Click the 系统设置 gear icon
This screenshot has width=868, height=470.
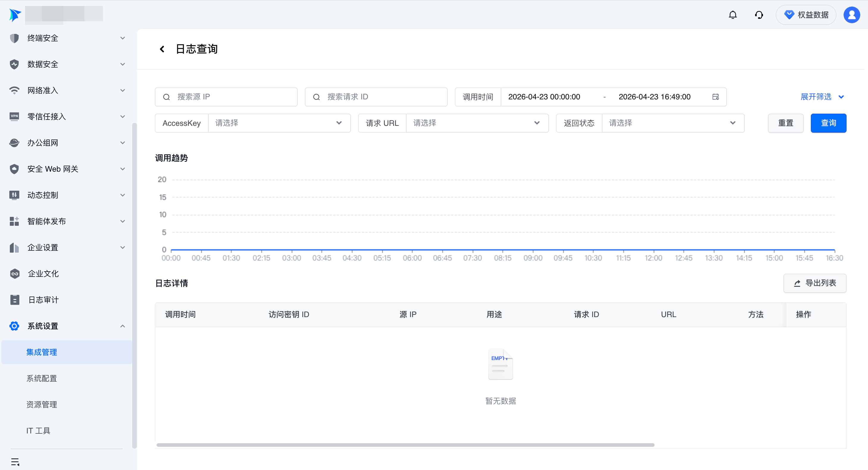(x=14, y=326)
